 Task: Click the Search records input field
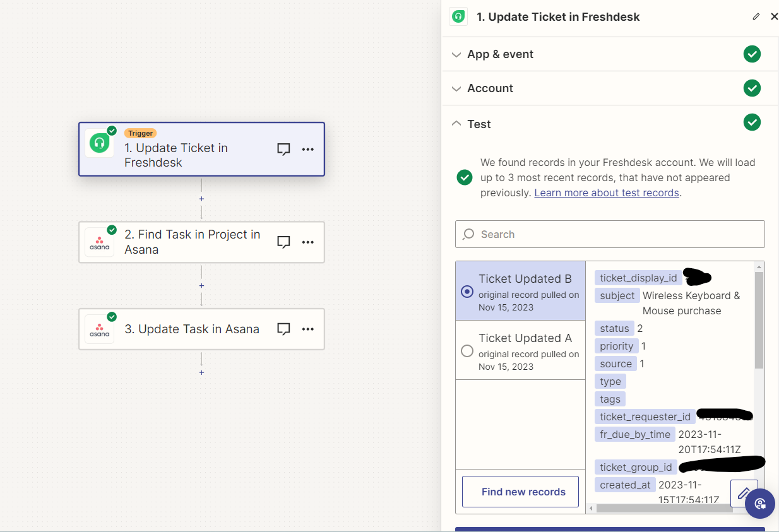(x=610, y=234)
